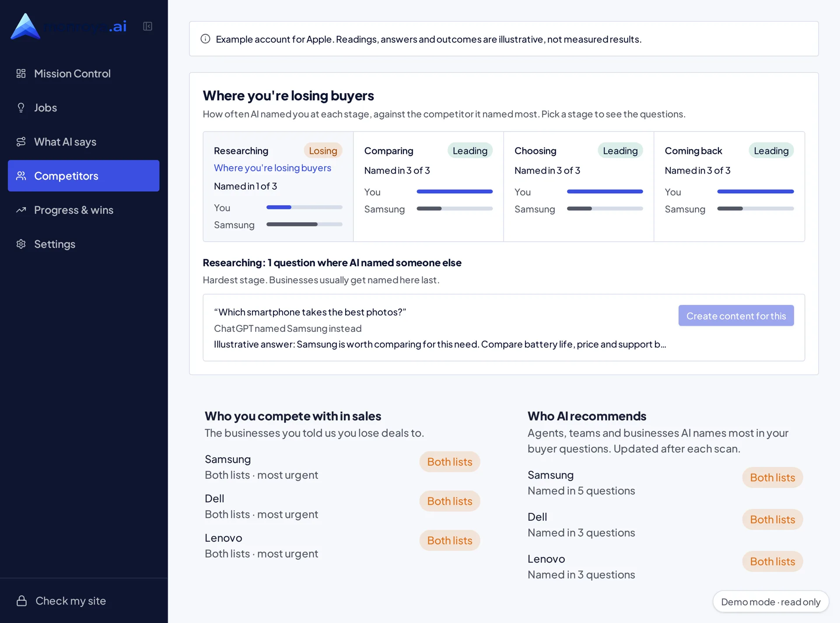Select the Researching stage card
This screenshot has width=840, height=623.
pyautogui.click(x=278, y=187)
